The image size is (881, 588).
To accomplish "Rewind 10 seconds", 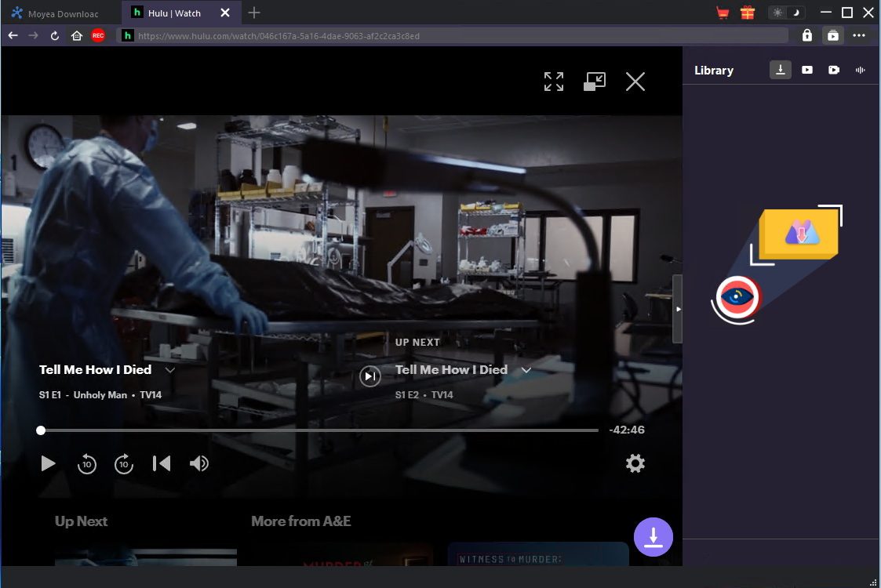I will coord(86,463).
